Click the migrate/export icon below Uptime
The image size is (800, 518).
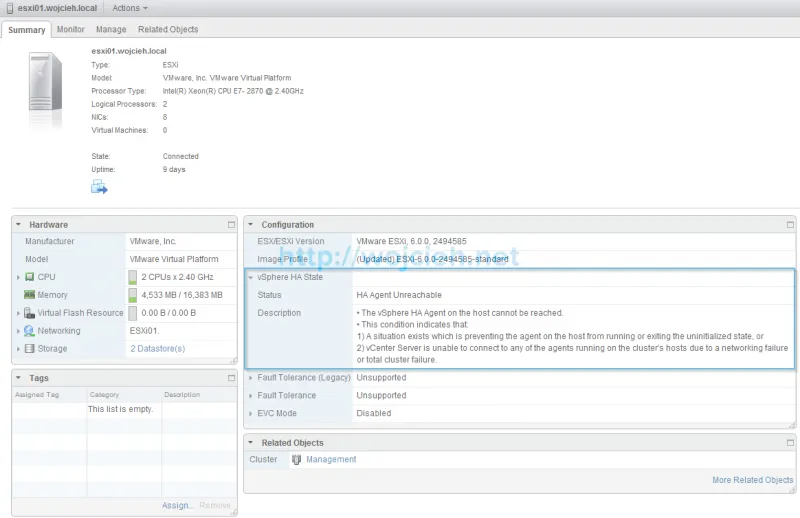pyautogui.click(x=99, y=187)
